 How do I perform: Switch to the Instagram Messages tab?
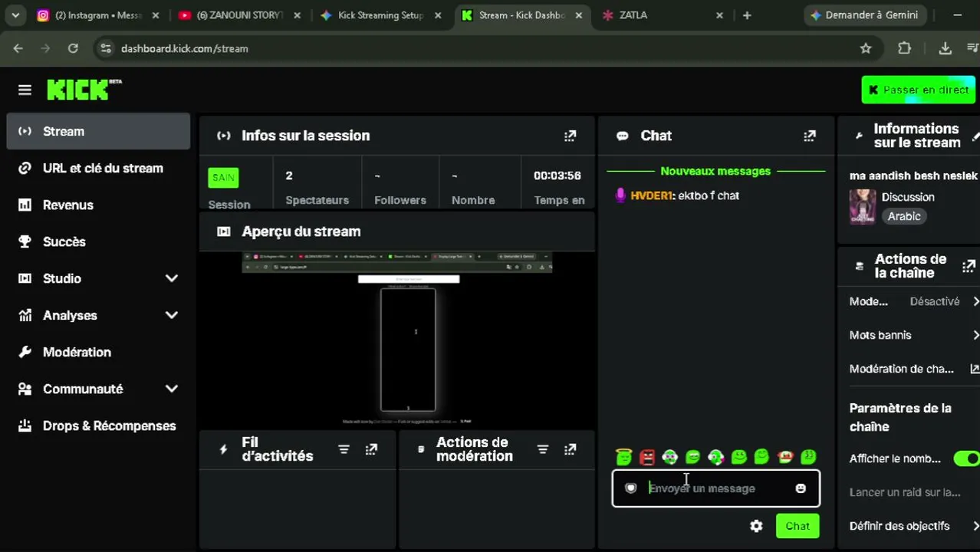click(98, 15)
